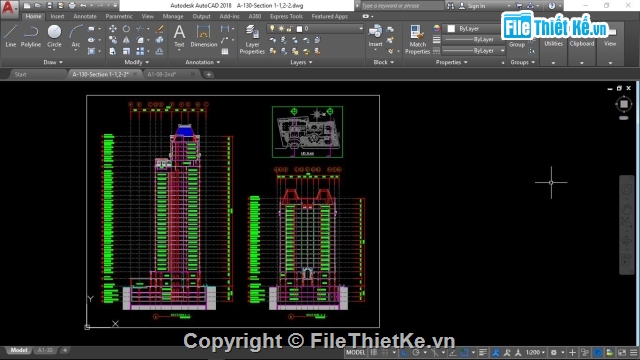640x360 pixels.
Task: Open the A1-08-2nd drawing tab
Action: (162, 74)
